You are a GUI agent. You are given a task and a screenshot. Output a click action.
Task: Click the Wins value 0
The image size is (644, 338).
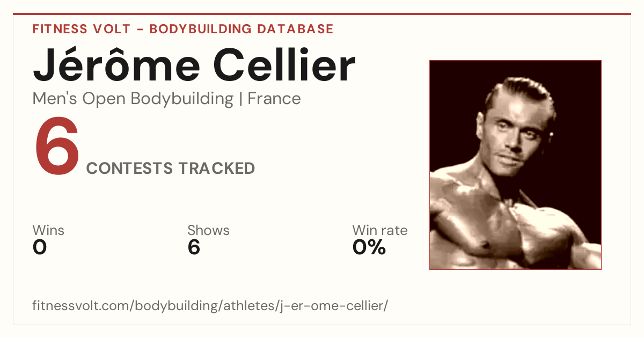point(40,247)
